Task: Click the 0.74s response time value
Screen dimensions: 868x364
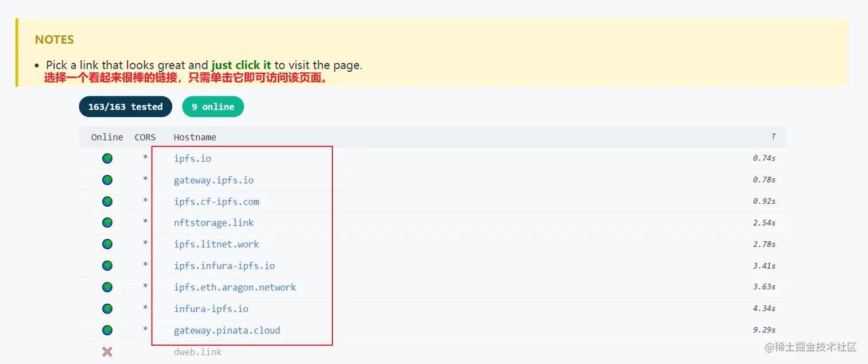Action: click(764, 158)
